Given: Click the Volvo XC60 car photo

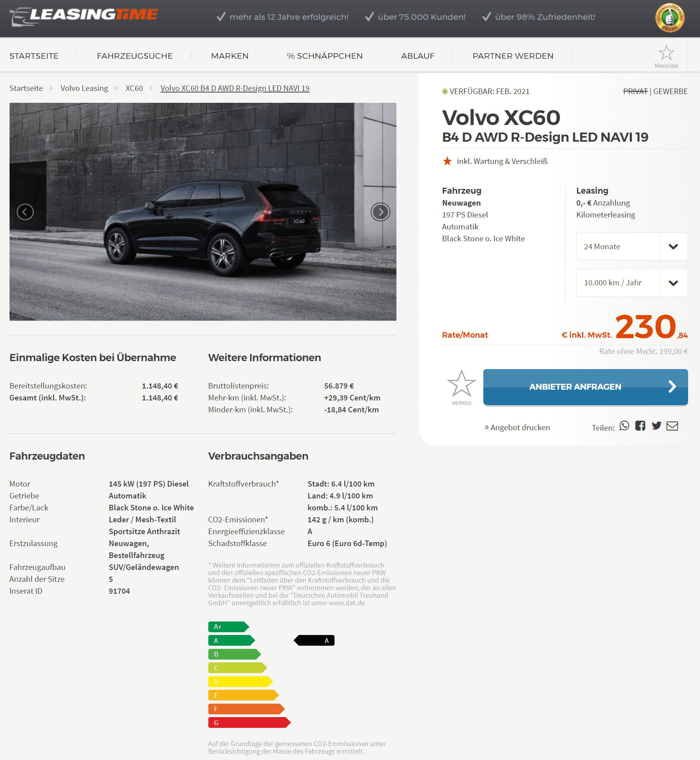Looking at the screenshot, I should [203, 212].
